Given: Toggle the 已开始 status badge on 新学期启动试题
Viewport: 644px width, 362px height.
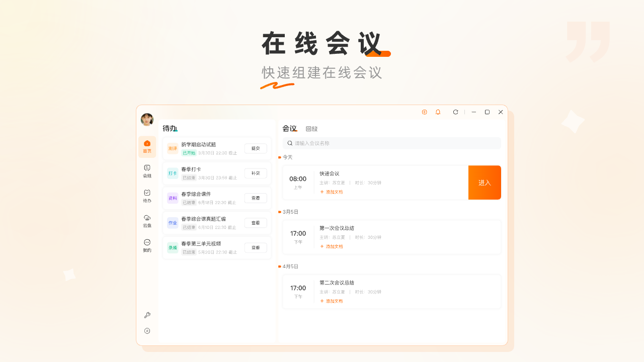Looking at the screenshot, I should (190, 152).
